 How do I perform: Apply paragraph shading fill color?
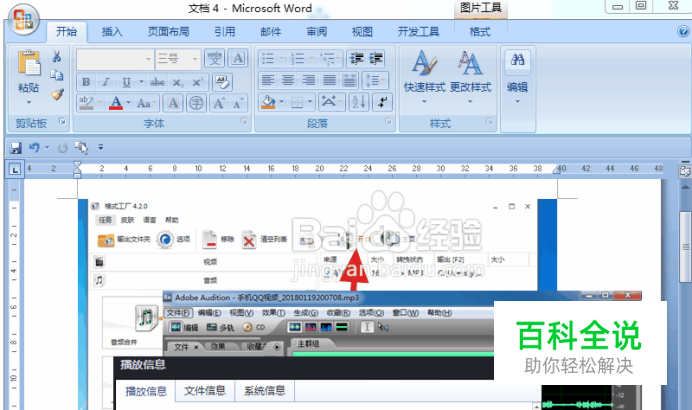268,102
